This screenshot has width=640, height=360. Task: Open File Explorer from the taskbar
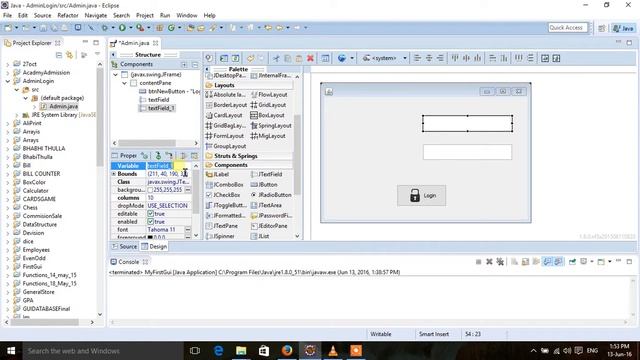[241, 351]
